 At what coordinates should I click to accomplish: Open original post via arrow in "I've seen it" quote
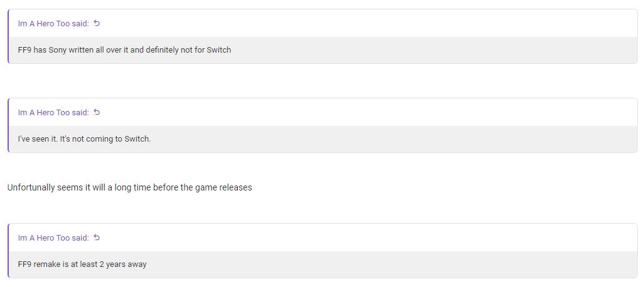[97, 113]
